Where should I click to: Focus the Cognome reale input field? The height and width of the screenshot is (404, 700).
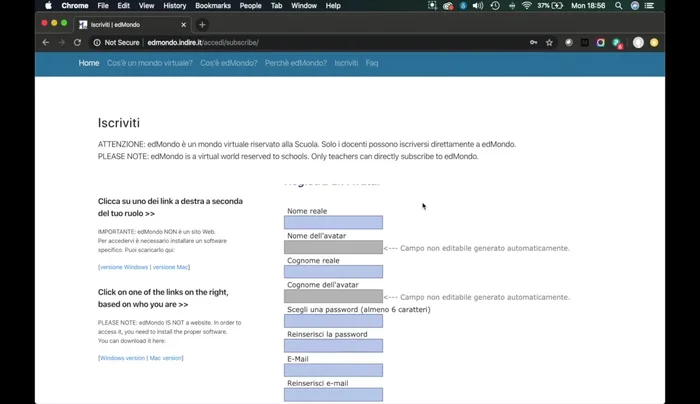click(333, 271)
